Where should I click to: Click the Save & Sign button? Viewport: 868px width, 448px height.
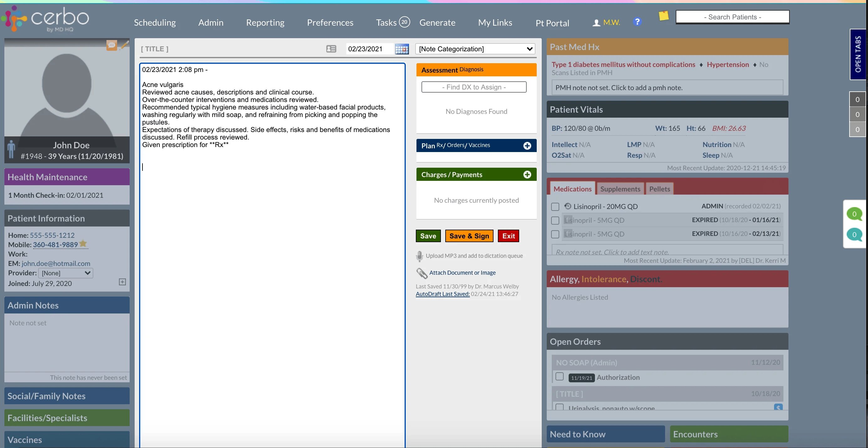(469, 236)
